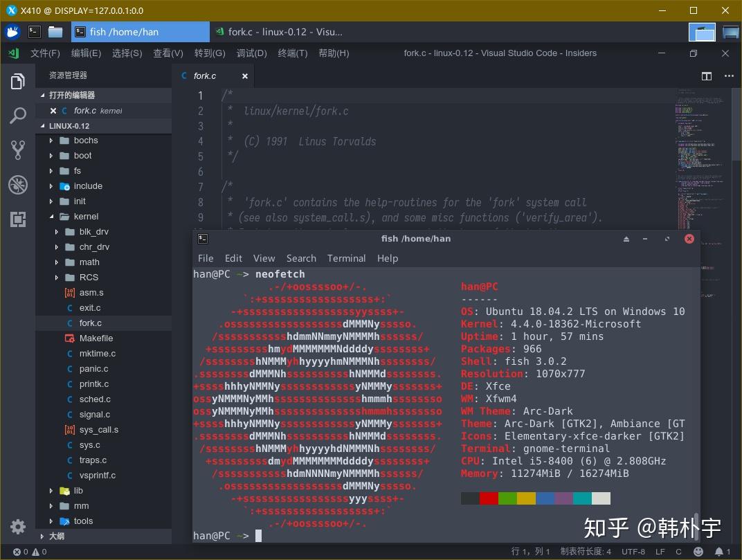Click the Explorer icon in the Activity Bar
Viewport: 742px width, 560px height.
pyautogui.click(x=17, y=81)
